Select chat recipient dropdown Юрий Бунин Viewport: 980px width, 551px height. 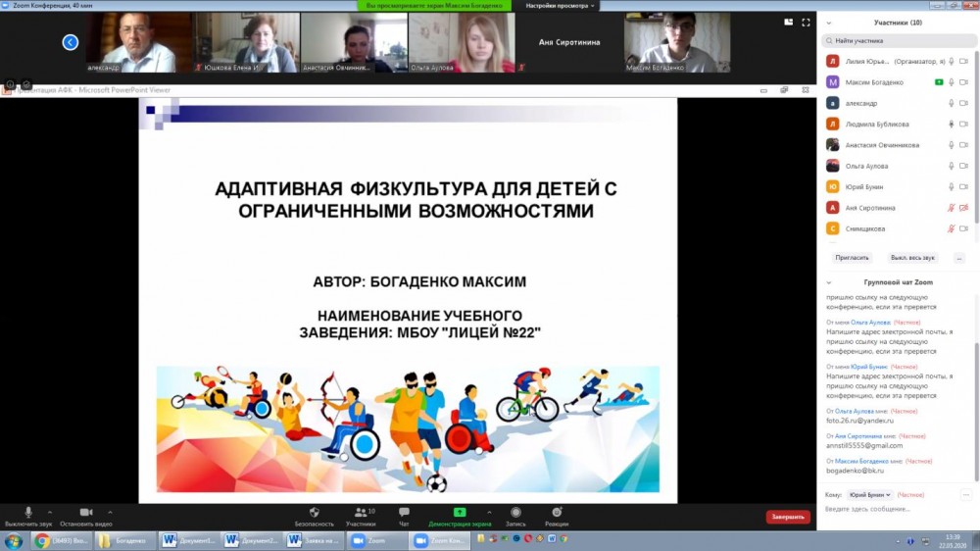point(870,495)
